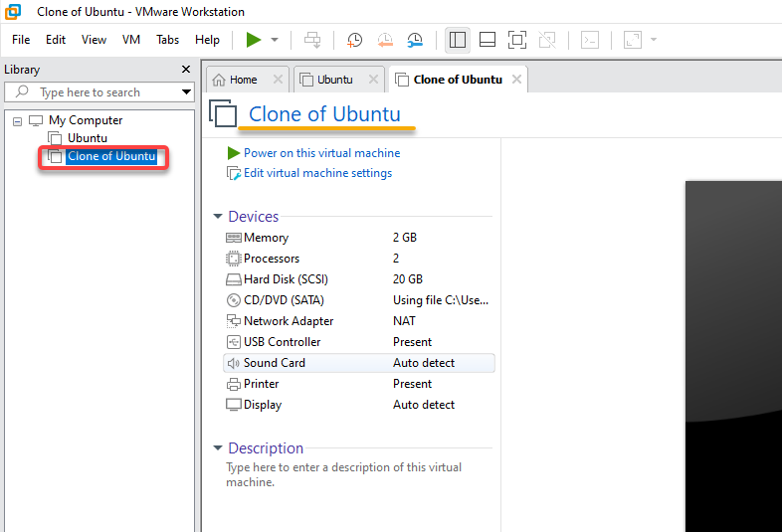This screenshot has width=782, height=532.
Task: Switch to the Ubuntu tab
Action: pos(334,80)
